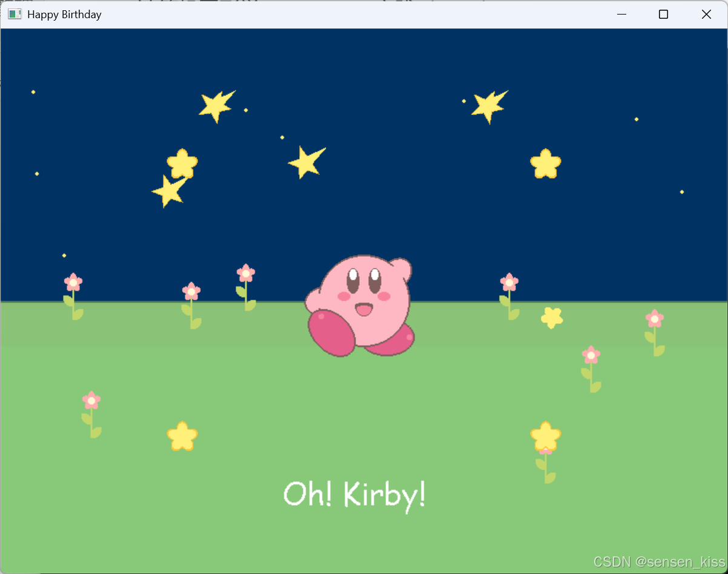728x574 pixels.
Task: Minimize the Happy Birthday window
Action: (x=621, y=15)
